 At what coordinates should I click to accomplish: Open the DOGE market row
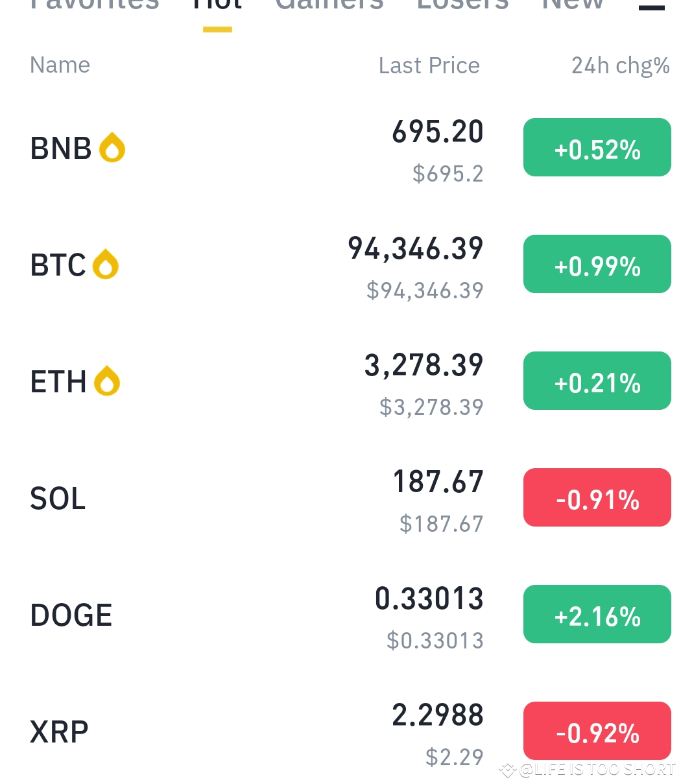pyautogui.click(x=340, y=615)
